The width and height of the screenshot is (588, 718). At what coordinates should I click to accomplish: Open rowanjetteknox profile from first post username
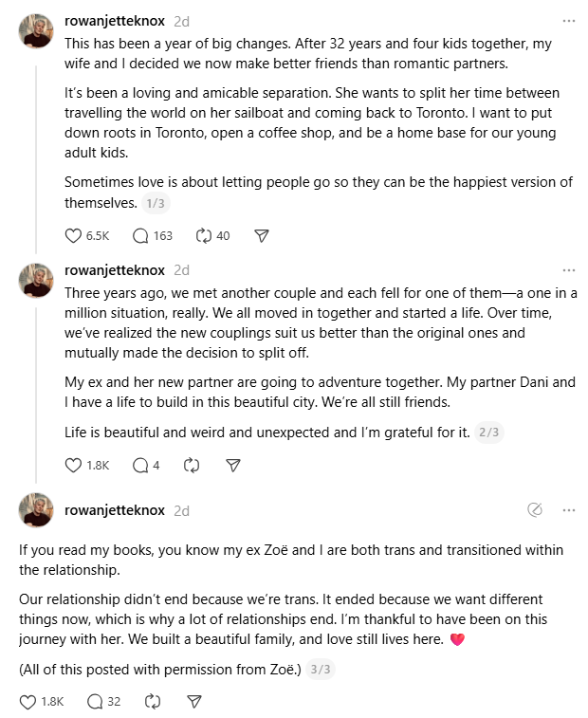(x=114, y=20)
